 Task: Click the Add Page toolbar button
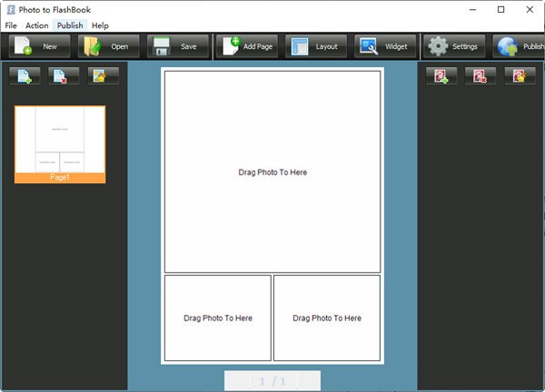point(247,46)
